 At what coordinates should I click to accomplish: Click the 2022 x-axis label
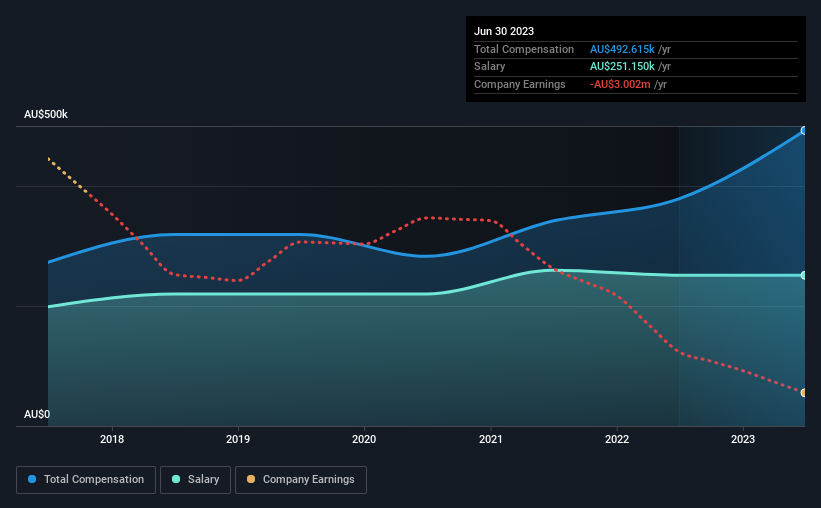617,439
